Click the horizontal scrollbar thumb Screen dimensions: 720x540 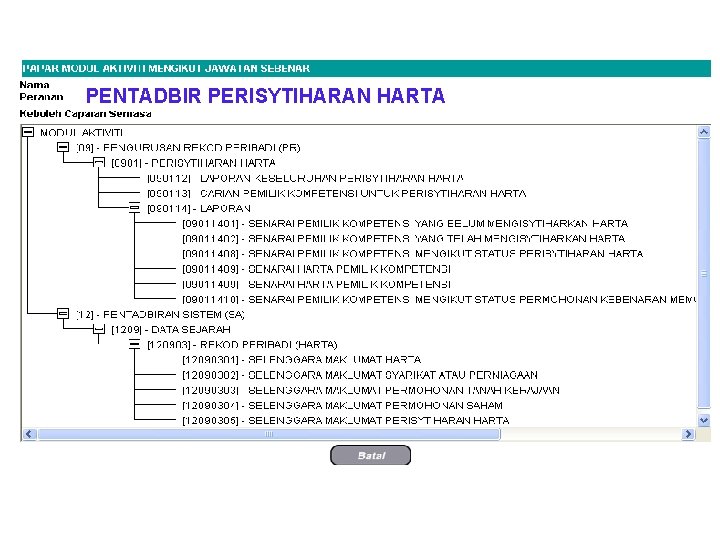[269, 434]
